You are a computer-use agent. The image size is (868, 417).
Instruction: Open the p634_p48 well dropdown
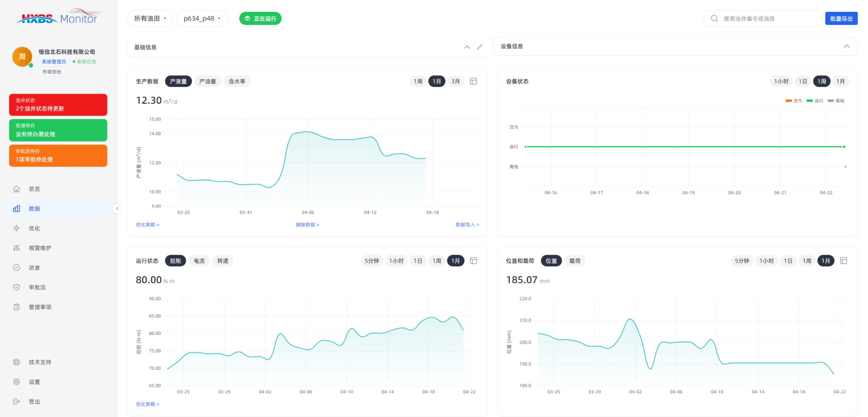[202, 18]
